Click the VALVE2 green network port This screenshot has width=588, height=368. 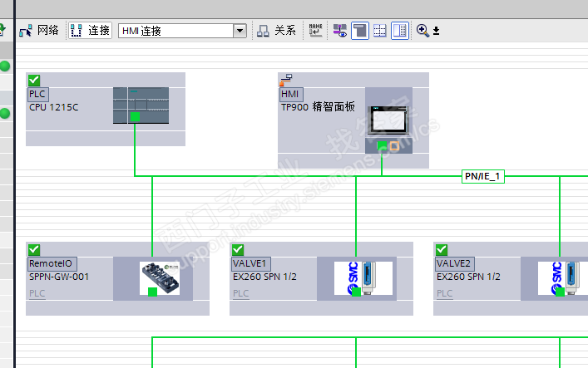click(x=560, y=292)
